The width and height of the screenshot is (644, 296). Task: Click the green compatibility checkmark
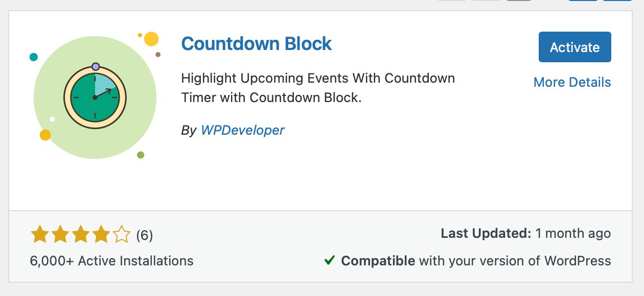tap(331, 260)
